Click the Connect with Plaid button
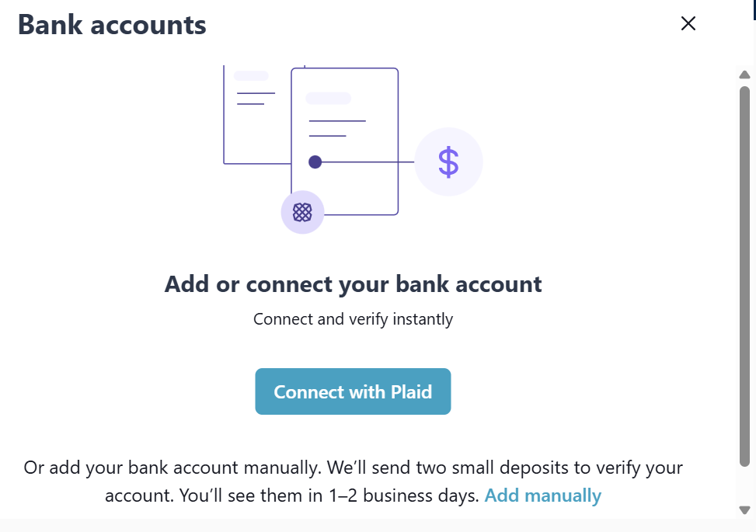The height and width of the screenshot is (532, 756). pyautogui.click(x=353, y=391)
